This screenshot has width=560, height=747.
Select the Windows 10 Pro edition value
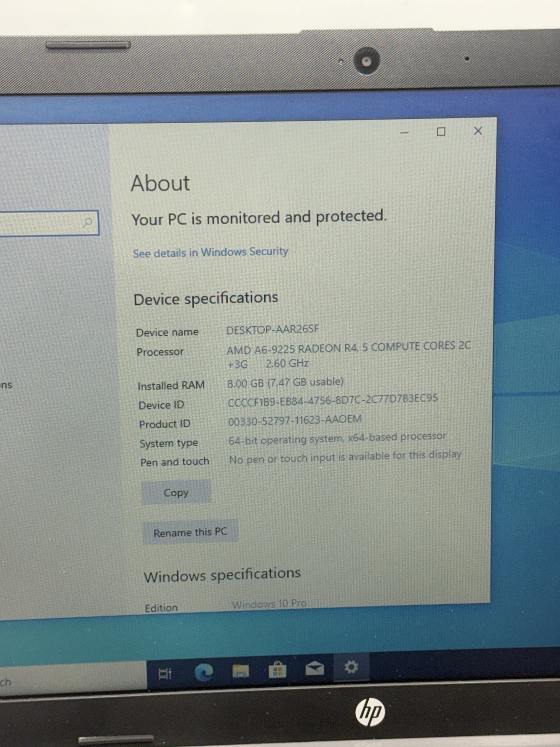pos(269,604)
